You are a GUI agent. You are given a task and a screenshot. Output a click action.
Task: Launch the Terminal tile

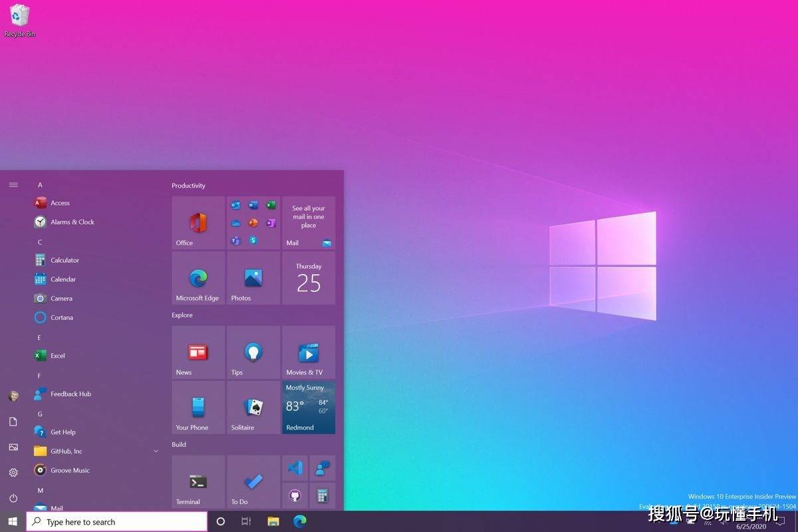tap(198, 481)
